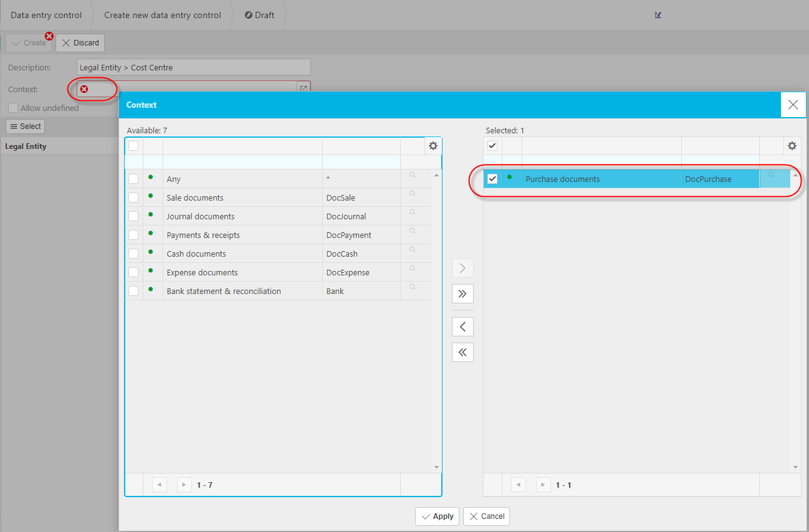The width and height of the screenshot is (809, 532).
Task: Click scroll-down arrow of Selected list scrollbar
Action: pos(795,467)
